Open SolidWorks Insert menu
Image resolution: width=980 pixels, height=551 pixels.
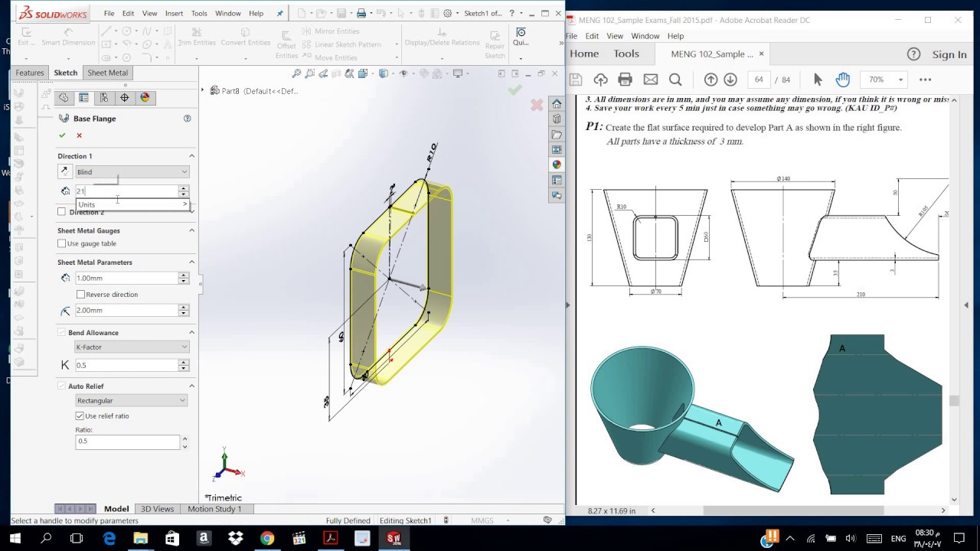point(174,13)
